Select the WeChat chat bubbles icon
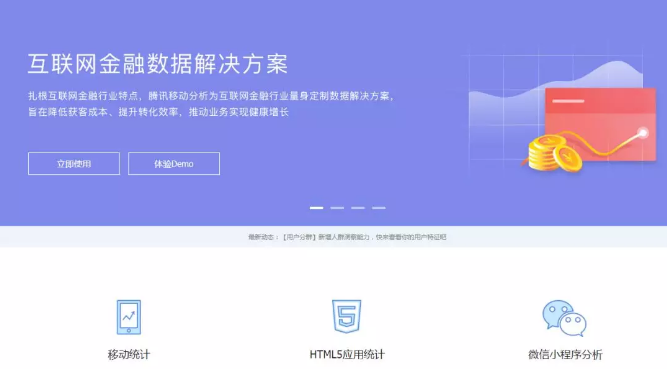The width and height of the screenshot is (667, 369). (x=564, y=318)
